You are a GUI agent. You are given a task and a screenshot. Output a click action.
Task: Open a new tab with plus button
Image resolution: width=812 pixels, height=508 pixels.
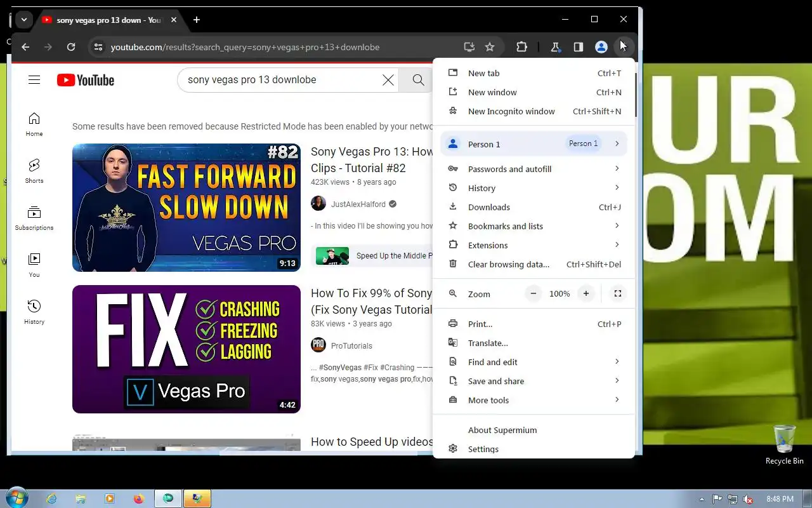click(197, 20)
